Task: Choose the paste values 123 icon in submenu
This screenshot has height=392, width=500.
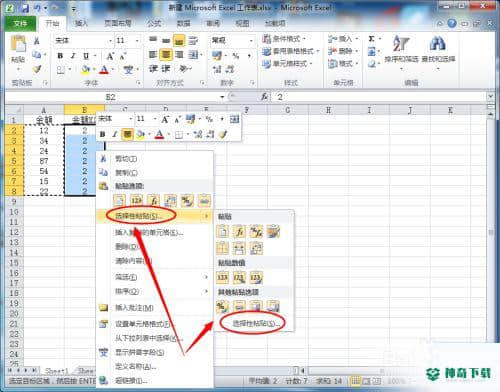Action: pos(222,277)
